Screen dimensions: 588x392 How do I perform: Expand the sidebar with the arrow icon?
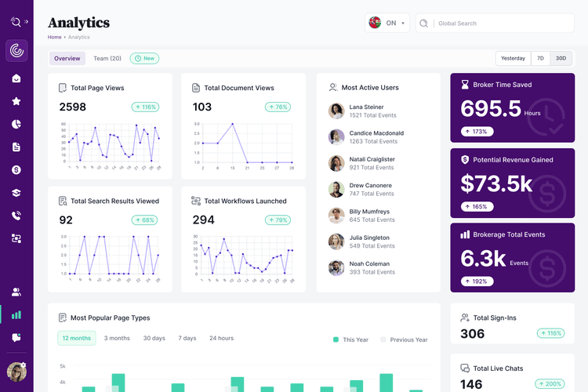tap(27, 22)
